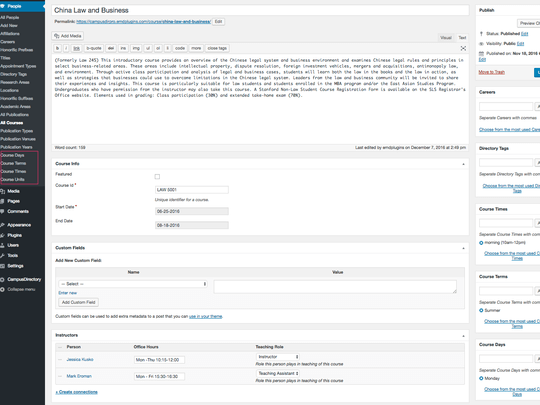Viewport: 540px width, 405px height.
Task: Click the more quicktag button
Action: [x=196, y=48]
